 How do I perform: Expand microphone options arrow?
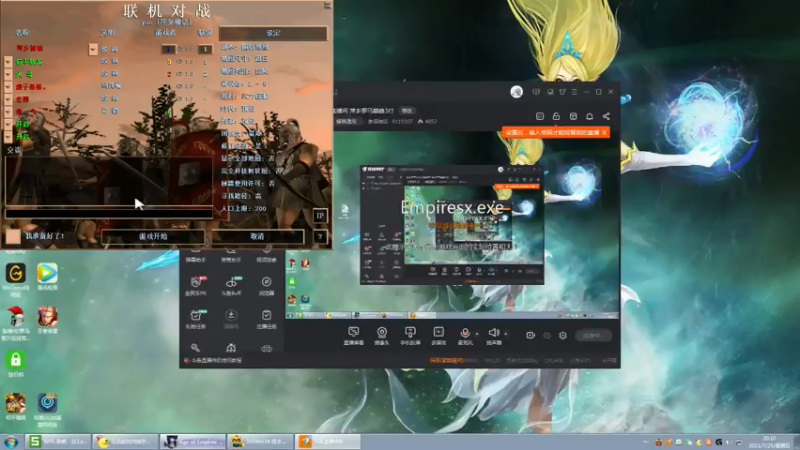coord(477,334)
